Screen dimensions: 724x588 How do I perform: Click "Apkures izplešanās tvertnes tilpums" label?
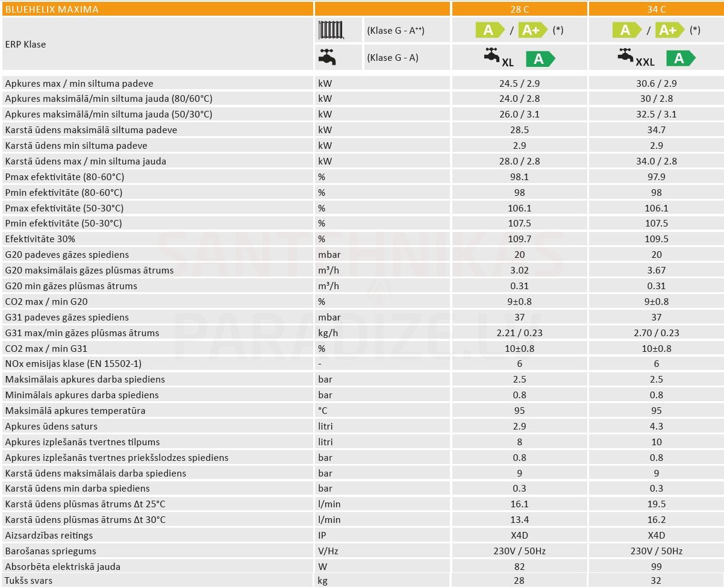[x=83, y=442]
